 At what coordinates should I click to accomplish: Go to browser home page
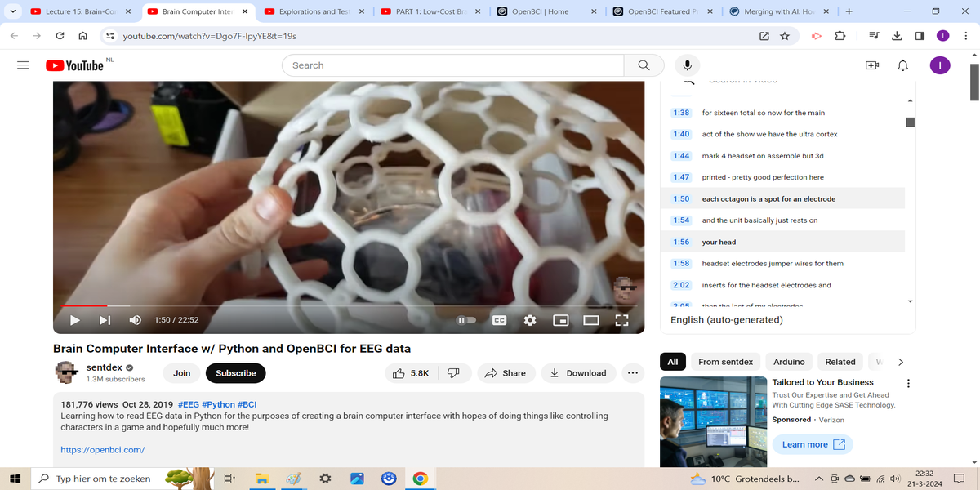click(82, 36)
